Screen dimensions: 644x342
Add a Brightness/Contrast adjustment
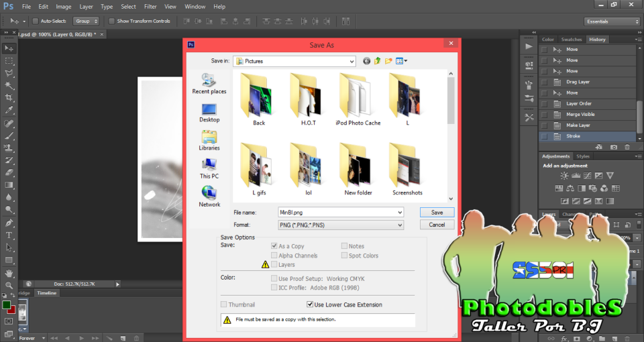pos(564,176)
